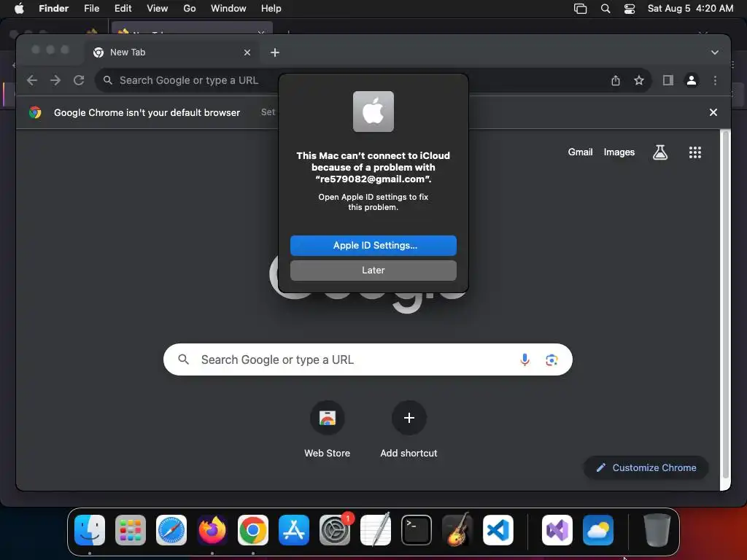Click Chrome page vertical scrollbar
Viewport: 747px width, 560px height.
click(x=725, y=305)
